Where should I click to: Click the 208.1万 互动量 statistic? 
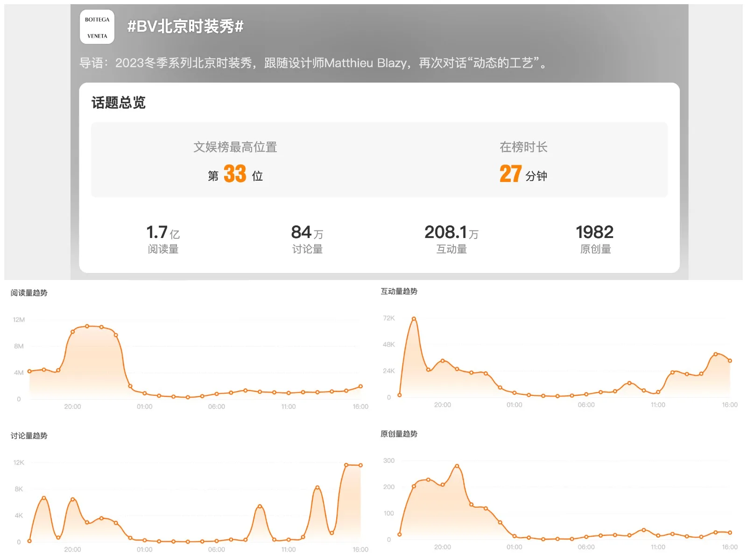(x=452, y=238)
